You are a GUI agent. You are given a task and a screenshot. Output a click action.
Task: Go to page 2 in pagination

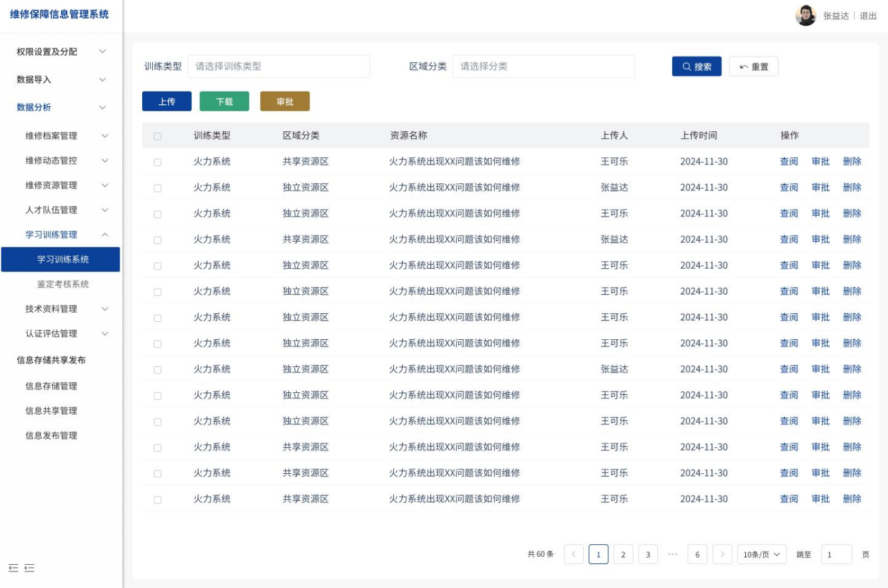coord(623,554)
